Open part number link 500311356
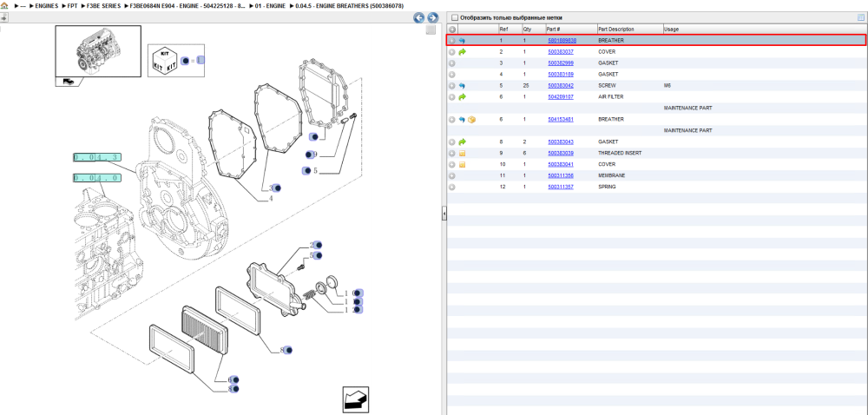 (x=561, y=175)
